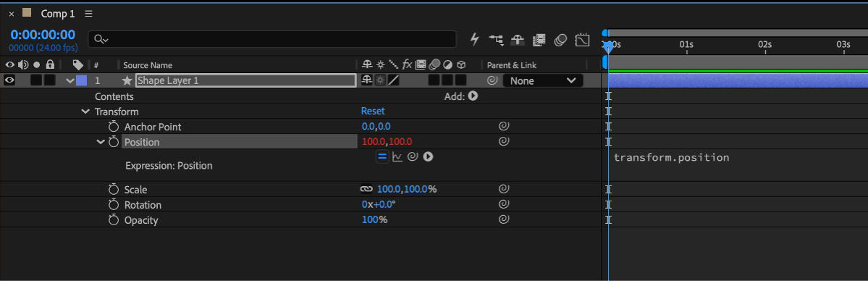Select the Comp 1 tab
868x281 pixels.
click(58, 14)
